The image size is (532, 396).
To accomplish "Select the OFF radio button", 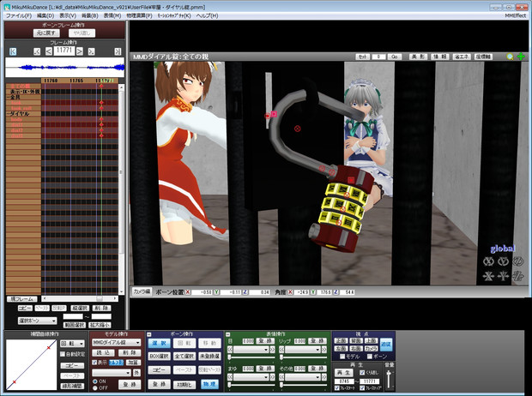I will point(95,388).
